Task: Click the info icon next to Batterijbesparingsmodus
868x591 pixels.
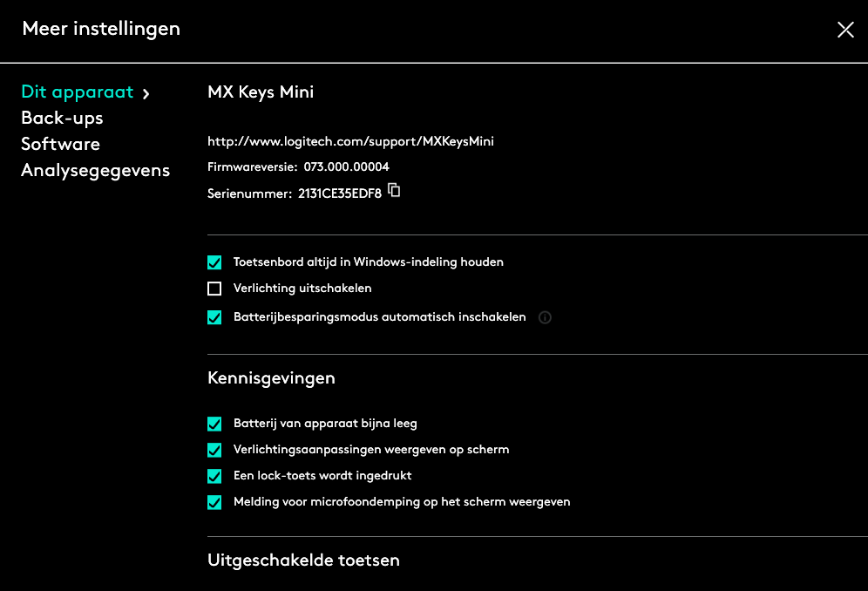Action: tap(546, 318)
